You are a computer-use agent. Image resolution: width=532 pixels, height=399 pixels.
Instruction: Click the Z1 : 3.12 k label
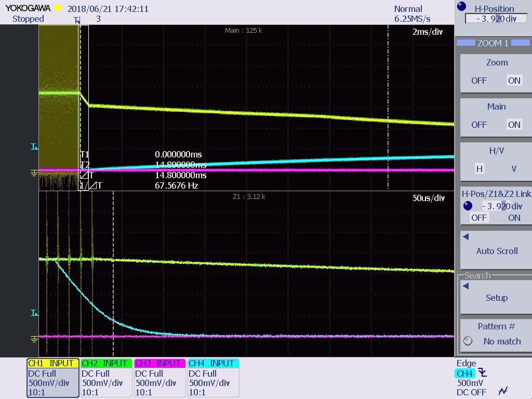(249, 196)
